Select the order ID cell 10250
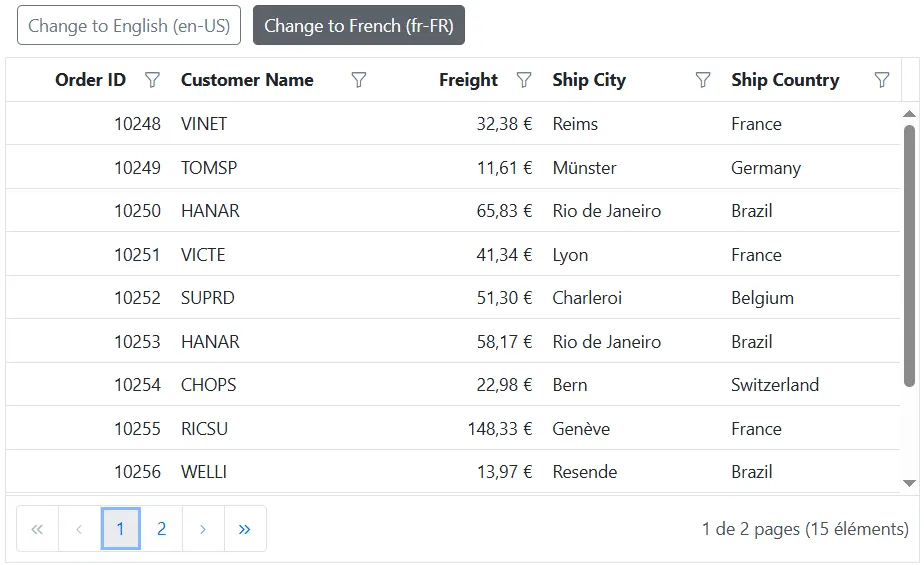The image size is (924, 565). 137,211
